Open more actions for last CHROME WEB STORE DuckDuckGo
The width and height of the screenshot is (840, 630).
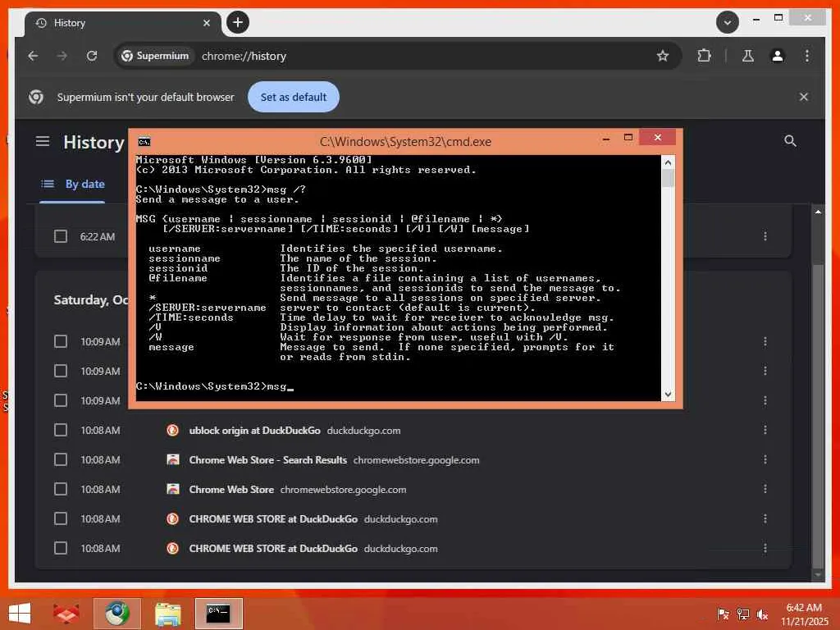(x=765, y=548)
